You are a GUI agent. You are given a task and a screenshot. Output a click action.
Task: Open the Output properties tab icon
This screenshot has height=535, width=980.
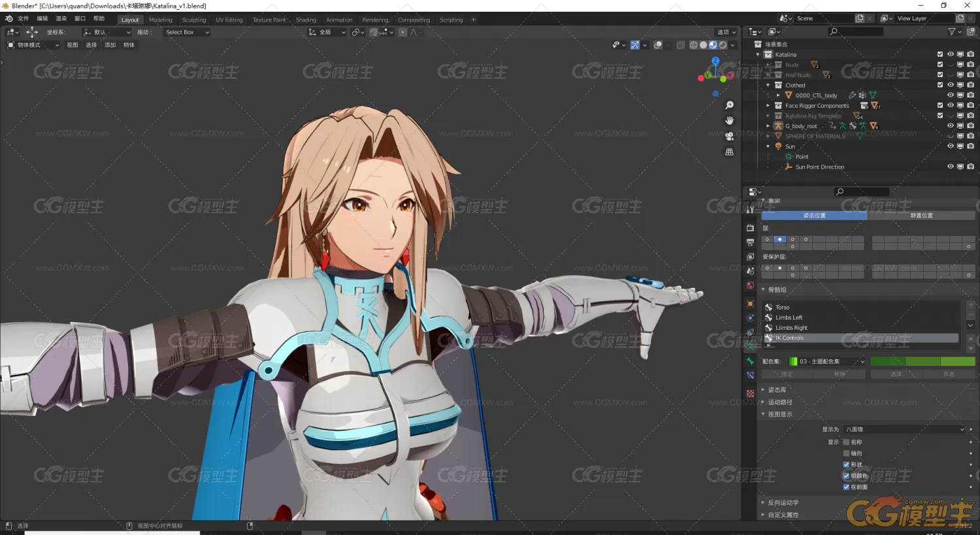[x=750, y=242]
